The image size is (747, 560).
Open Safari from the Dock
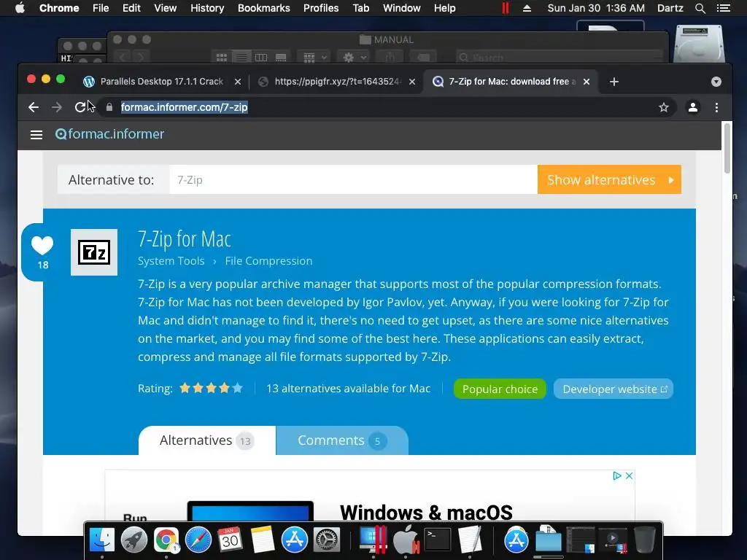tap(198, 540)
